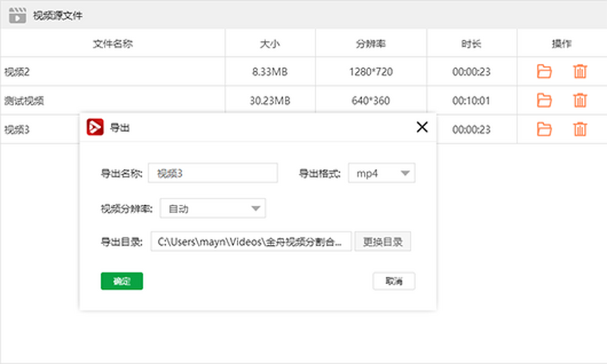Viewport: 607px width, 364px height.
Task: Click the 导出名称 text field
Action: click(x=213, y=173)
